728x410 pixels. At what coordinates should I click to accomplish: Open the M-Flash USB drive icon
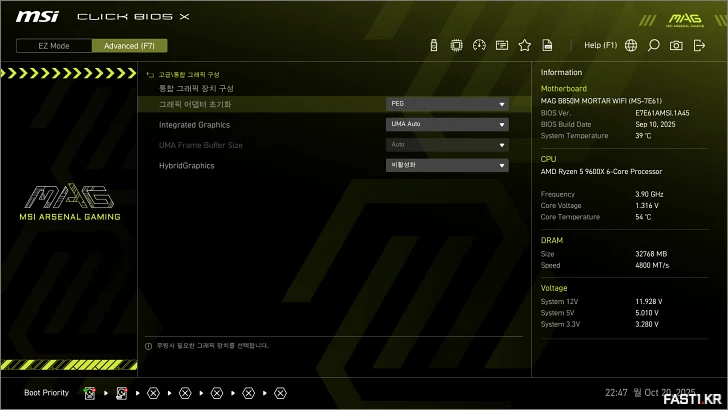point(434,46)
